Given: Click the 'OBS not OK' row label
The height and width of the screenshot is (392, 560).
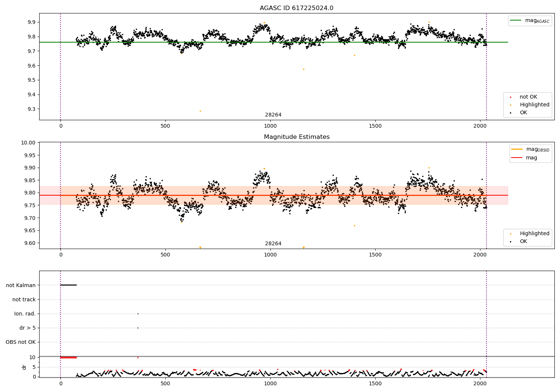Looking at the screenshot, I should point(21,342).
